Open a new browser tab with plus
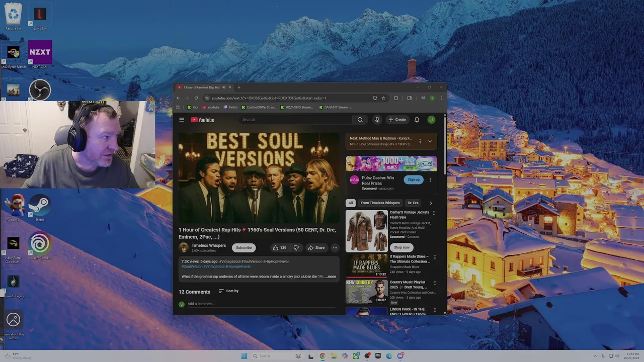 (238, 87)
